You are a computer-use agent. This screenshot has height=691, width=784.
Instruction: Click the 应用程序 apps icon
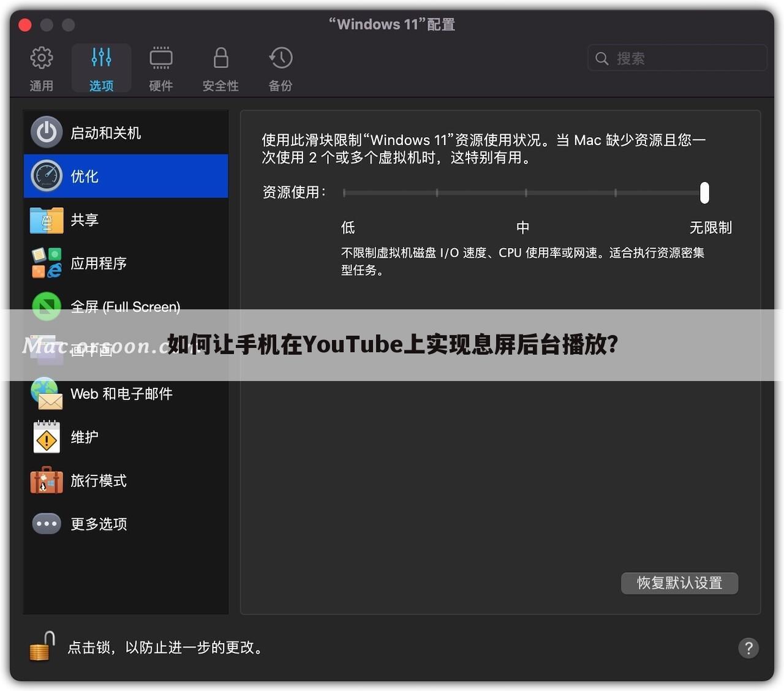tap(47, 263)
